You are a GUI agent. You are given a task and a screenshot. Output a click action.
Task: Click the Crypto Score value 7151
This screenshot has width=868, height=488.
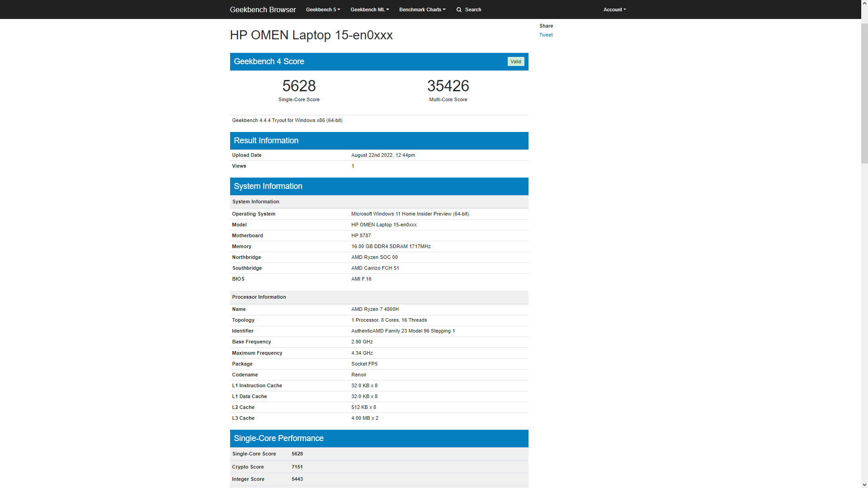[x=297, y=467]
